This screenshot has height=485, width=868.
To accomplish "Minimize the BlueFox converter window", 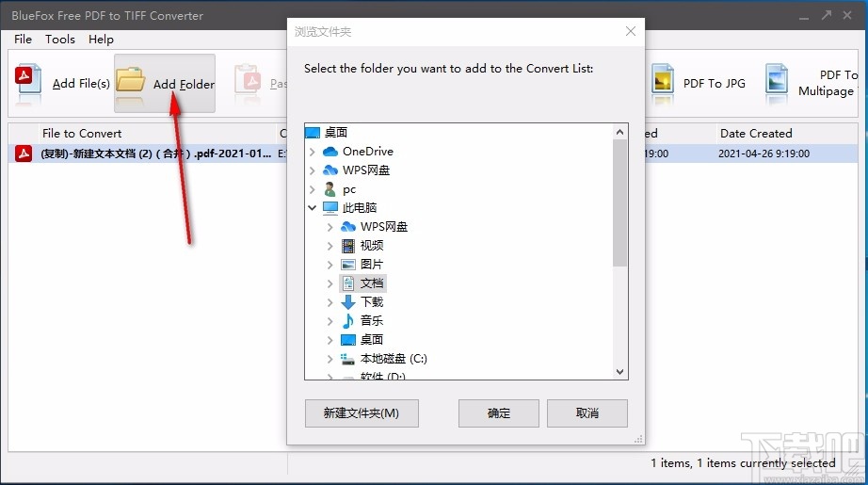I will click(x=804, y=17).
